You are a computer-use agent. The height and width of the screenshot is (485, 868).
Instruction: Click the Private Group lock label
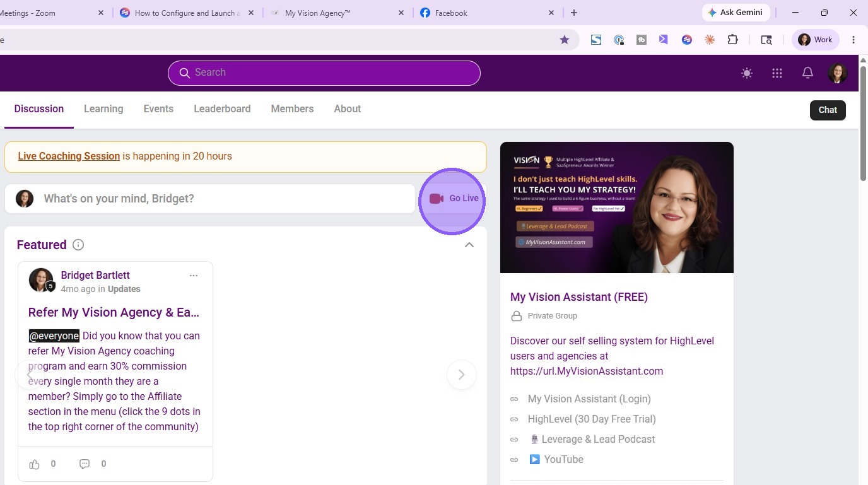click(x=544, y=316)
